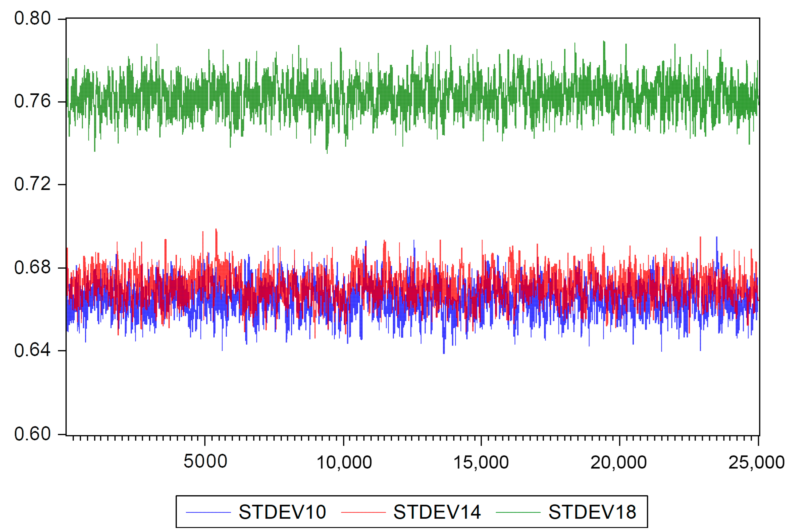The image size is (788, 532).
Task: Click the STDEV14 legend label
Action: [x=437, y=512]
